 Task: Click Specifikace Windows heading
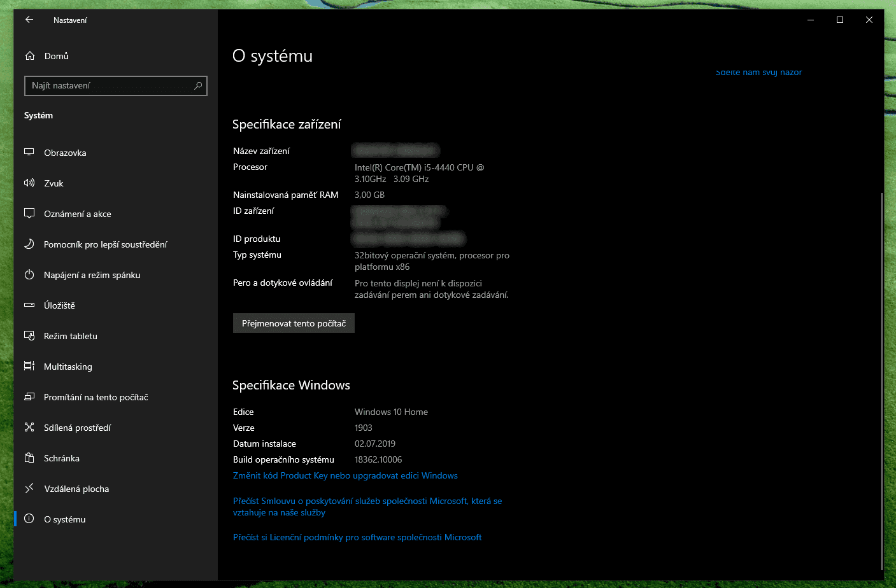point(291,385)
